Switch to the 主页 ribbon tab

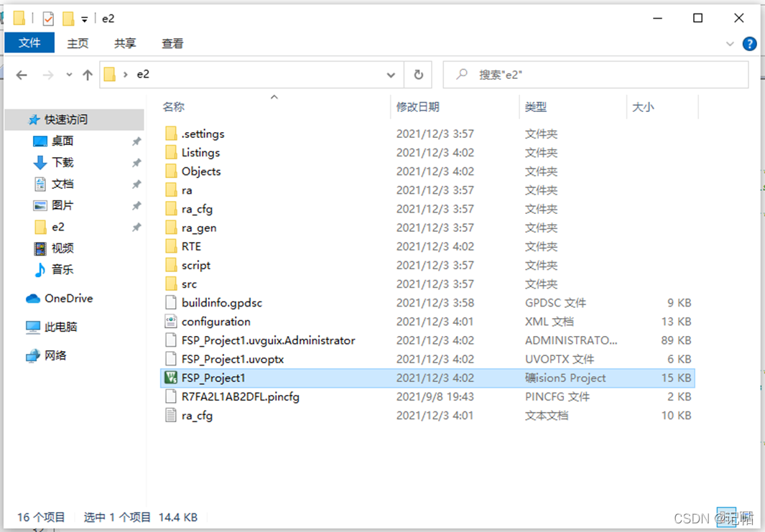pyautogui.click(x=78, y=43)
